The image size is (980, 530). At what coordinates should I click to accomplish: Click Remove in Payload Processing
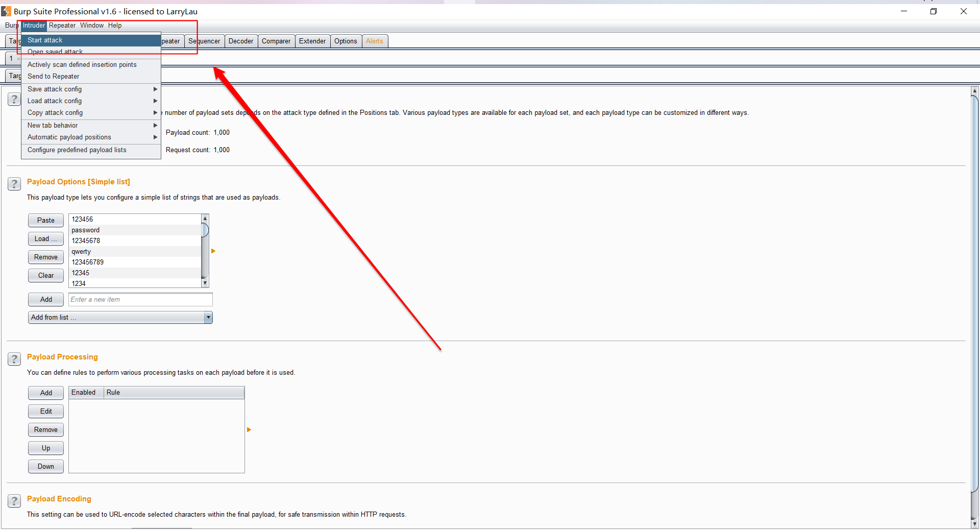pyautogui.click(x=46, y=430)
